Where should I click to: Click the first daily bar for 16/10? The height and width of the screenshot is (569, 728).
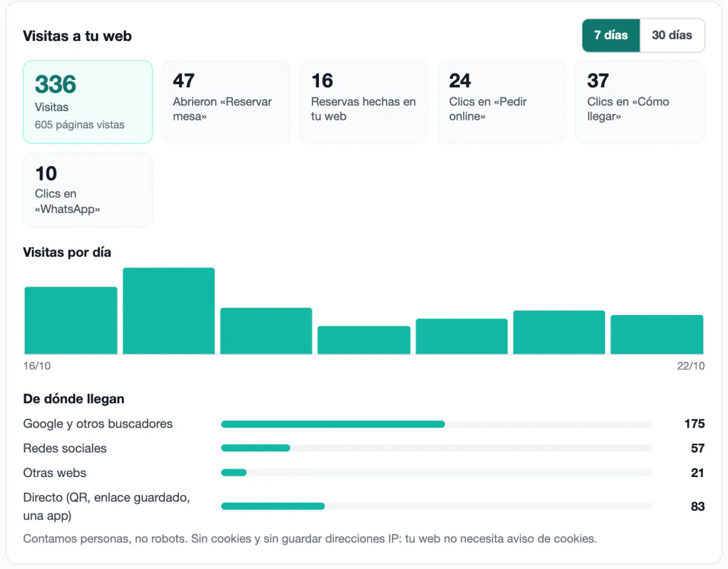[71, 320]
